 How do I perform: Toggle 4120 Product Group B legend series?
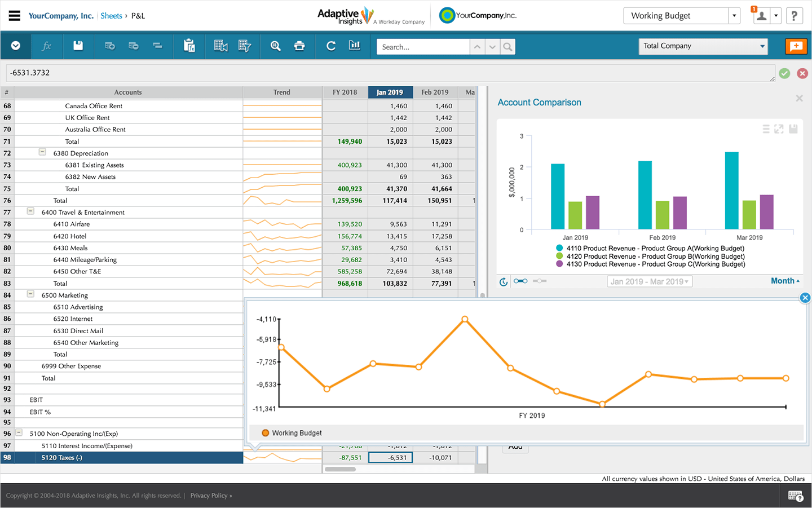tap(650, 256)
